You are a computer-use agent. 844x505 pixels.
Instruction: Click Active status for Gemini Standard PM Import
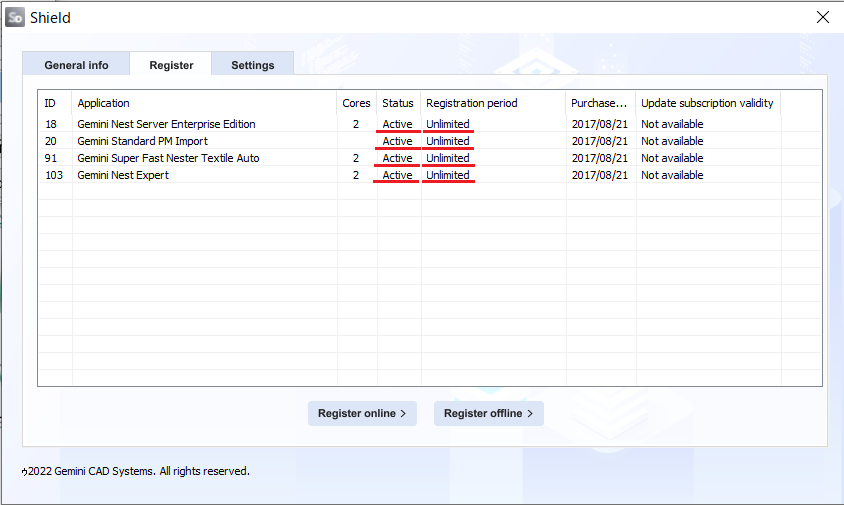pyautogui.click(x=397, y=141)
